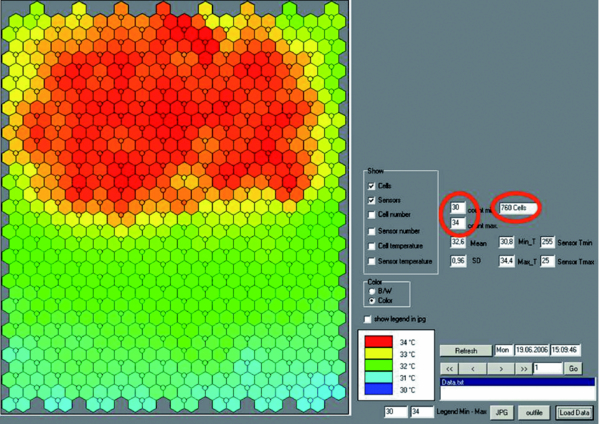Viewport: 600px width, 424px height.
Task: Click the Mean value field 32,6
Action: point(458,242)
